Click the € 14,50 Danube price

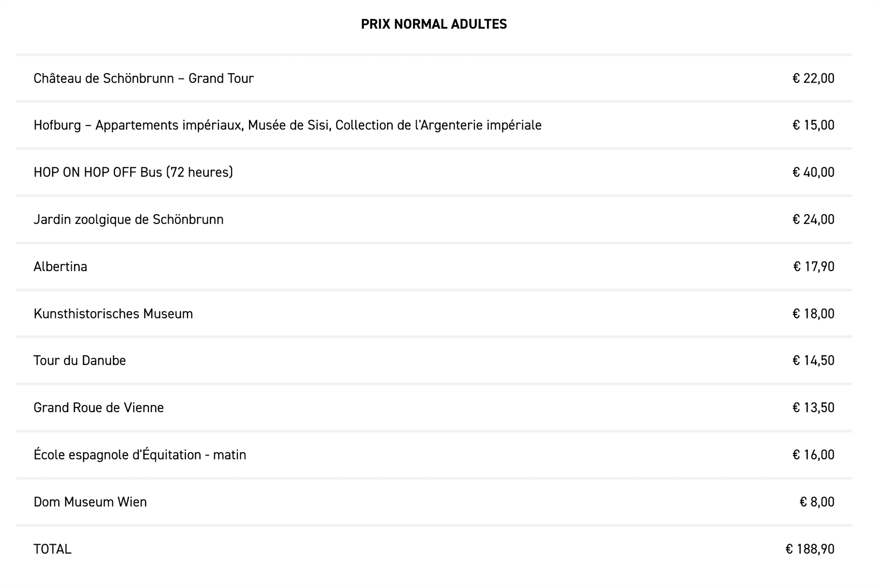813,361
